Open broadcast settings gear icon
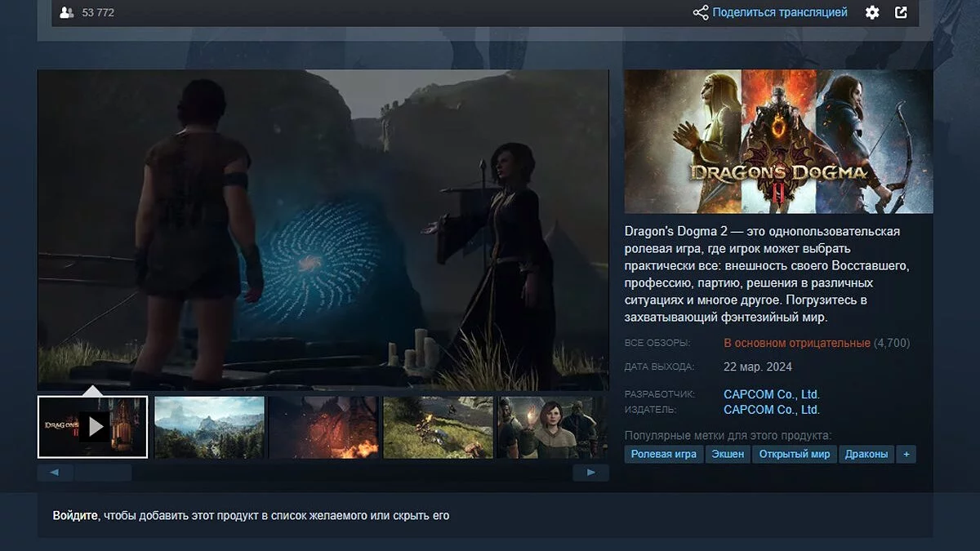Viewport: 980px width, 551px height. tap(872, 12)
